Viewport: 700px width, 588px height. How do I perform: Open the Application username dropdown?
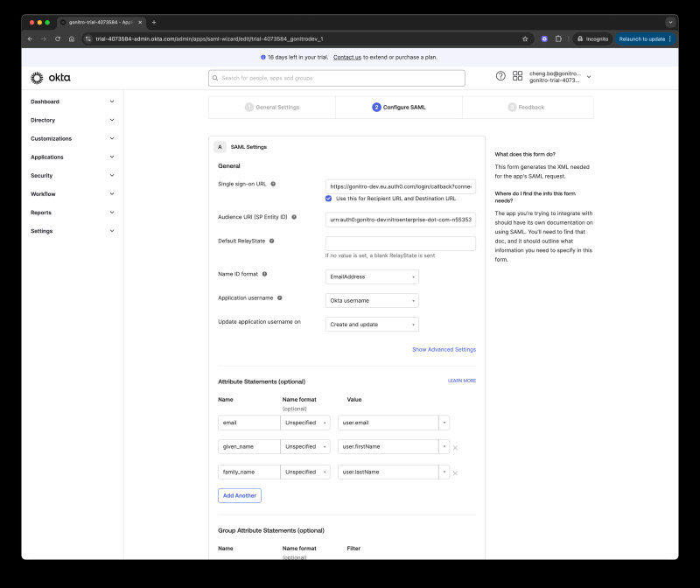(x=372, y=300)
